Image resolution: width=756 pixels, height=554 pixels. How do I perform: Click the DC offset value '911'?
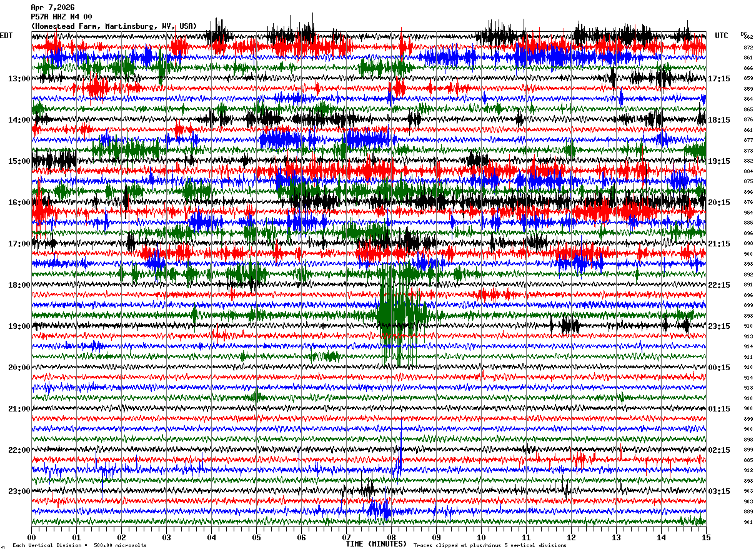coord(748,357)
